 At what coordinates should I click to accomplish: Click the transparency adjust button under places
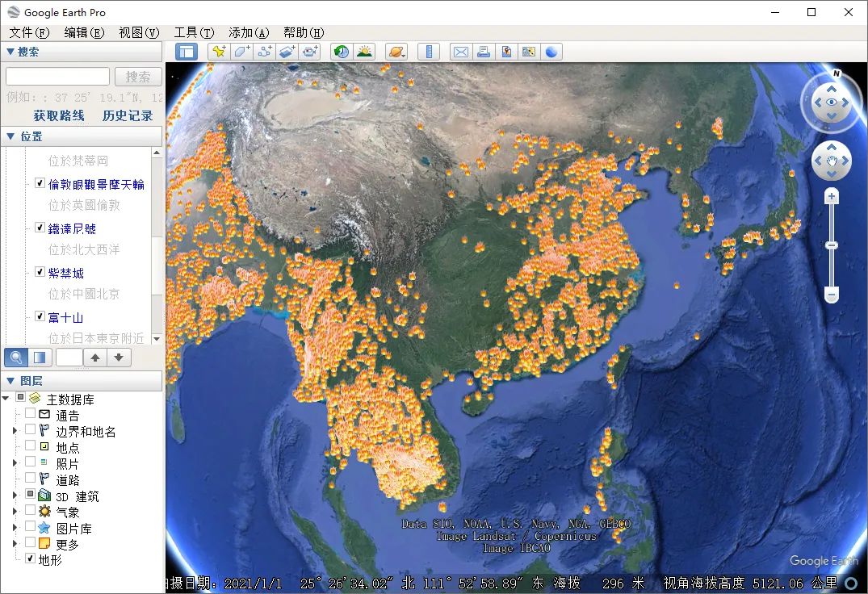40,358
